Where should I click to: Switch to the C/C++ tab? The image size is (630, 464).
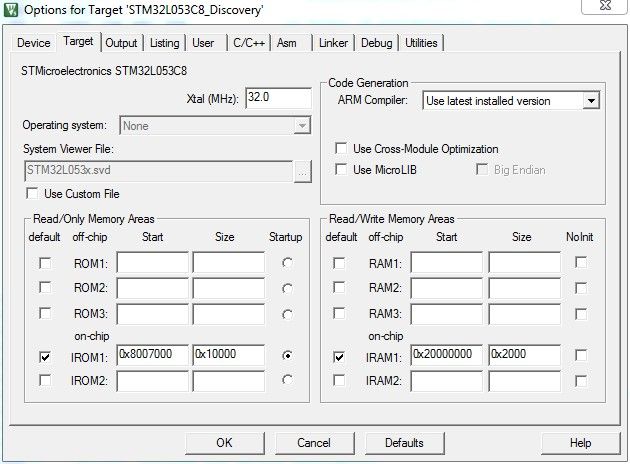pyautogui.click(x=249, y=43)
